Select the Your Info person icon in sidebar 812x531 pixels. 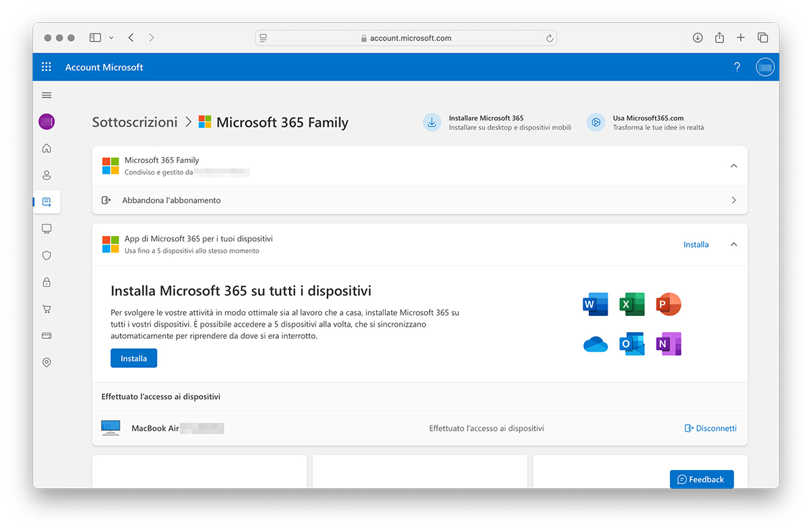pos(46,175)
